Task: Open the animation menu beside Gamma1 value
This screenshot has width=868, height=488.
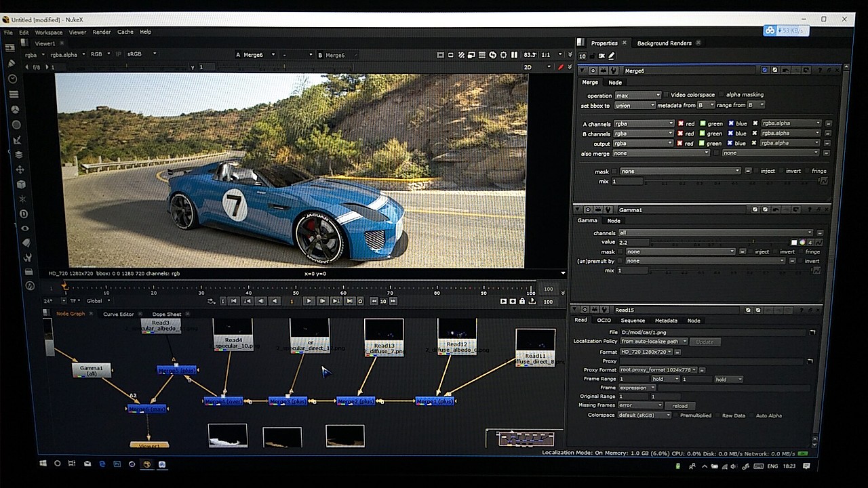Action: pyautogui.click(x=818, y=242)
